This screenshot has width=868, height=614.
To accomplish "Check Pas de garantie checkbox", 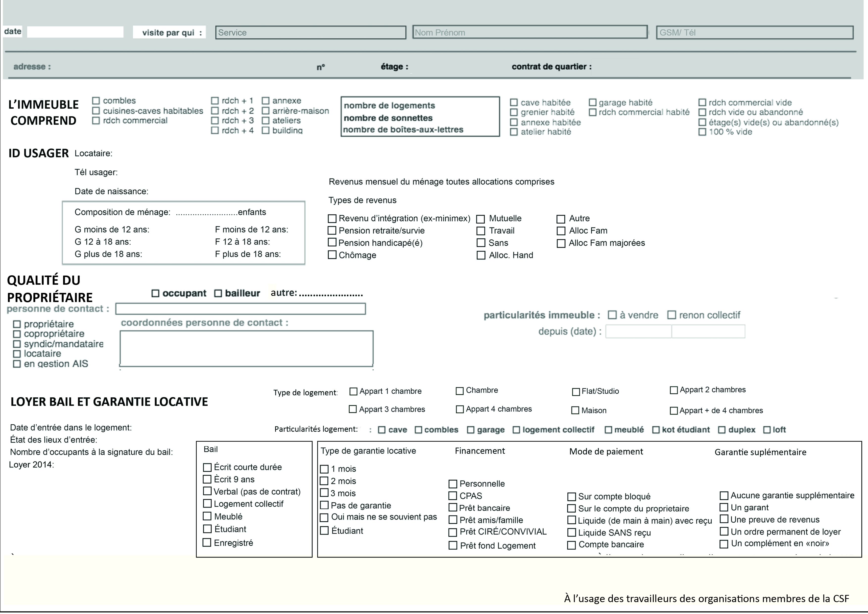I will pyautogui.click(x=324, y=505).
